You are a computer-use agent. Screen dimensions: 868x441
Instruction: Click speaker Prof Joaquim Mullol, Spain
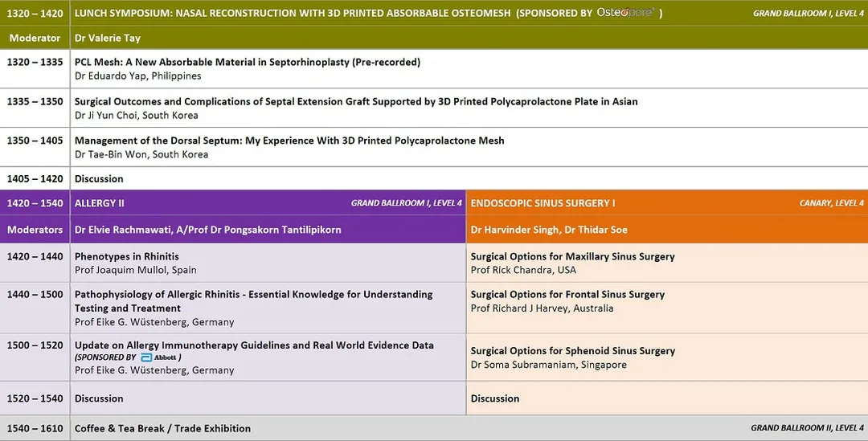pos(136,270)
